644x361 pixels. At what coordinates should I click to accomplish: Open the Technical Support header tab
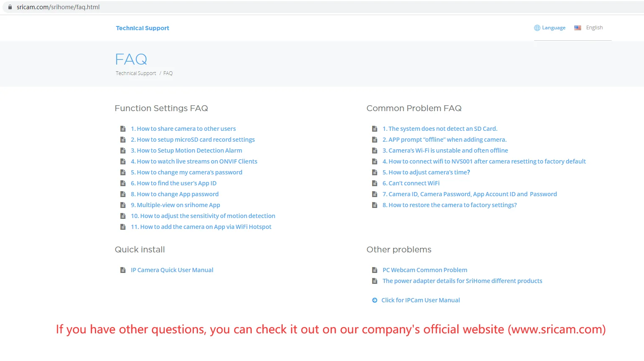142,28
